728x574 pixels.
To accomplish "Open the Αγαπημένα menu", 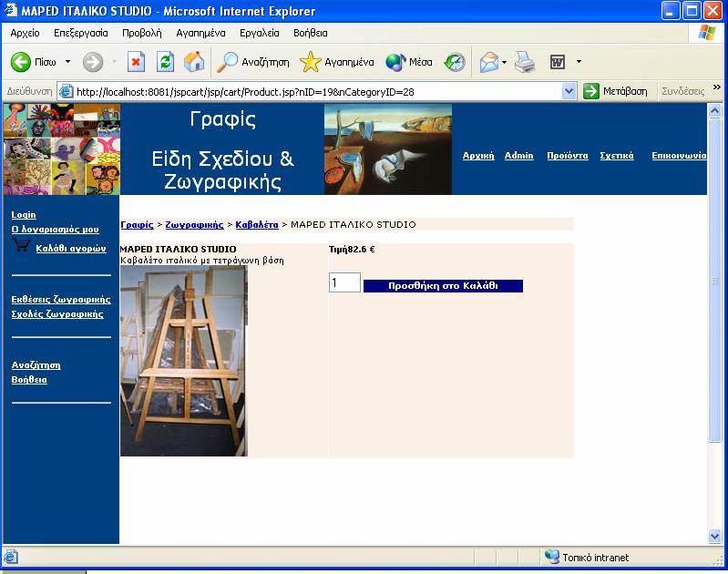I will (x=200, y=33).
